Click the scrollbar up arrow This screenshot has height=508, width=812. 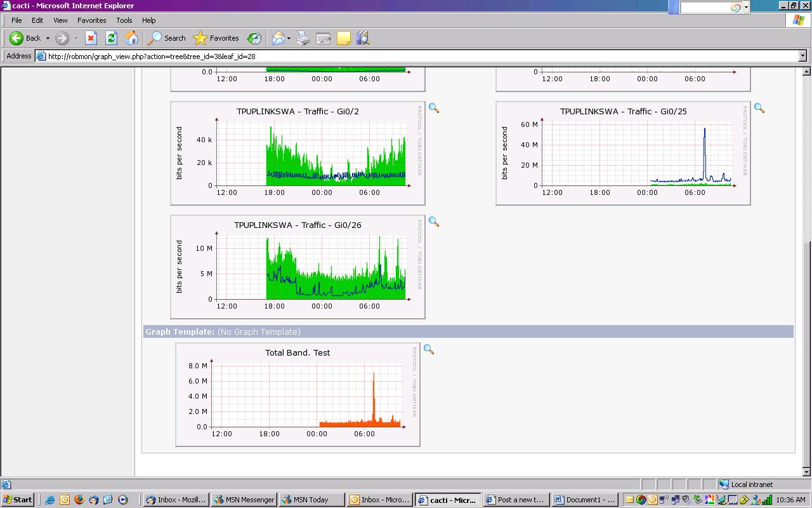(807, 71)
